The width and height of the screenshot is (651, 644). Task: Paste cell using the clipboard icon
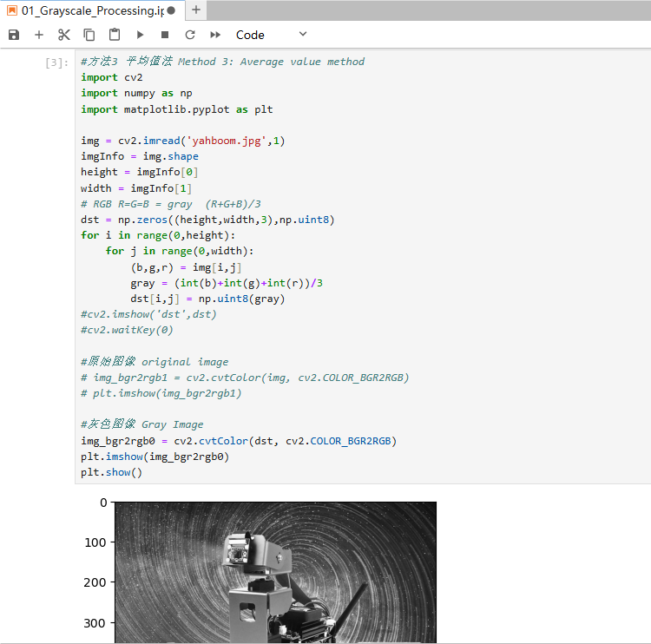(x=115, y=35)
